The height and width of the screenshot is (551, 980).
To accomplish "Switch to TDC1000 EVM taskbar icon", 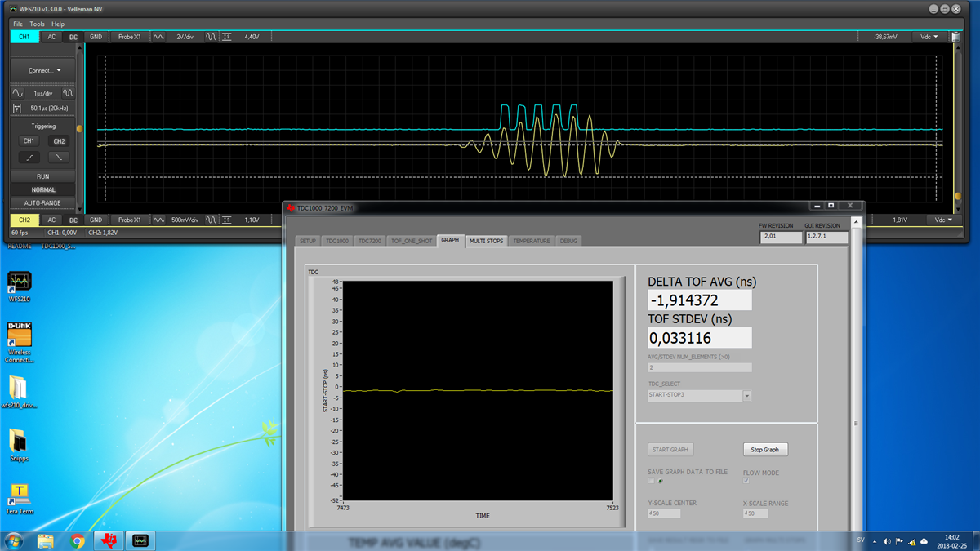I will pyautogui.click(x=109, y=540).
